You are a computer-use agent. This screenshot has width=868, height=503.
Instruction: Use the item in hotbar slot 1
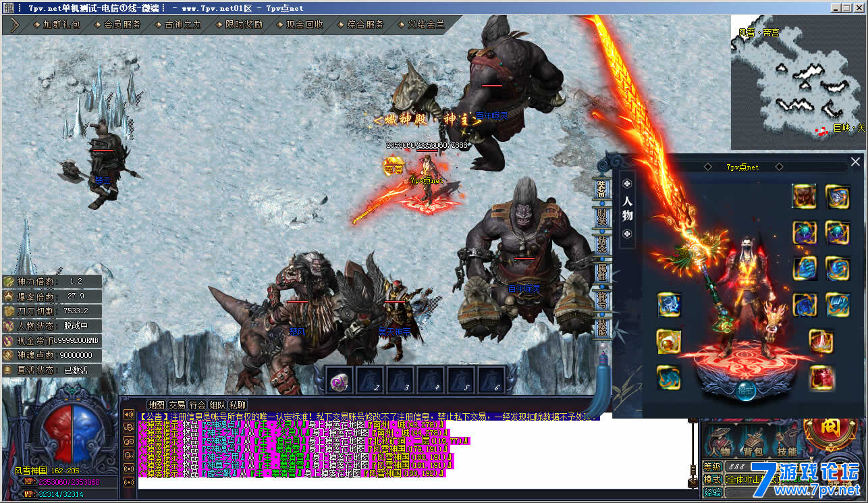pos(339,380)
